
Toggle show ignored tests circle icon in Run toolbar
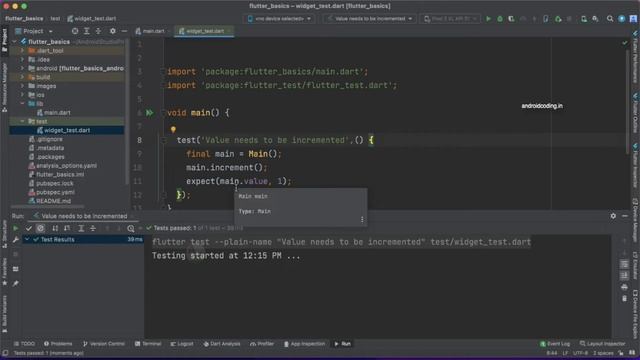40,228
